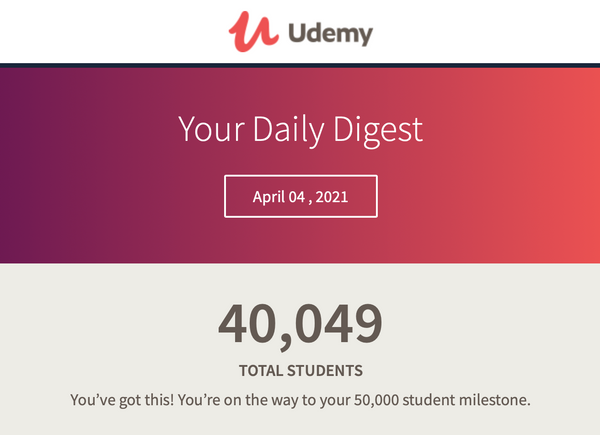
Task: Click the 50,000 figure in milestone text
Action: point(376,400)
